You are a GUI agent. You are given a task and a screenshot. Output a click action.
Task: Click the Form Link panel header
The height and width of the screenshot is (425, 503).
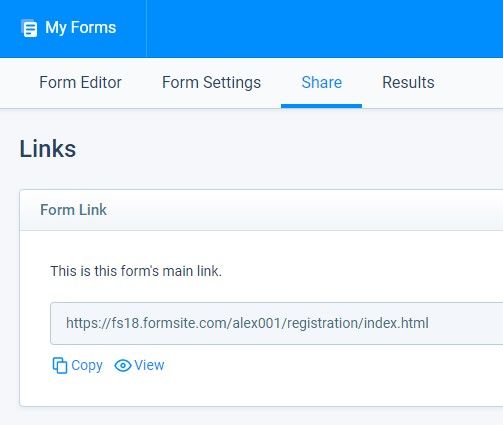tap(261, 210)
